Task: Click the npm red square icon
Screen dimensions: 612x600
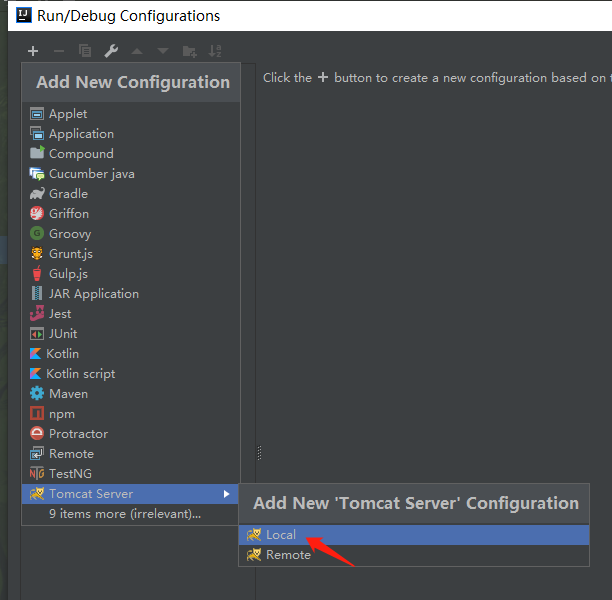Action: point(37,413)
